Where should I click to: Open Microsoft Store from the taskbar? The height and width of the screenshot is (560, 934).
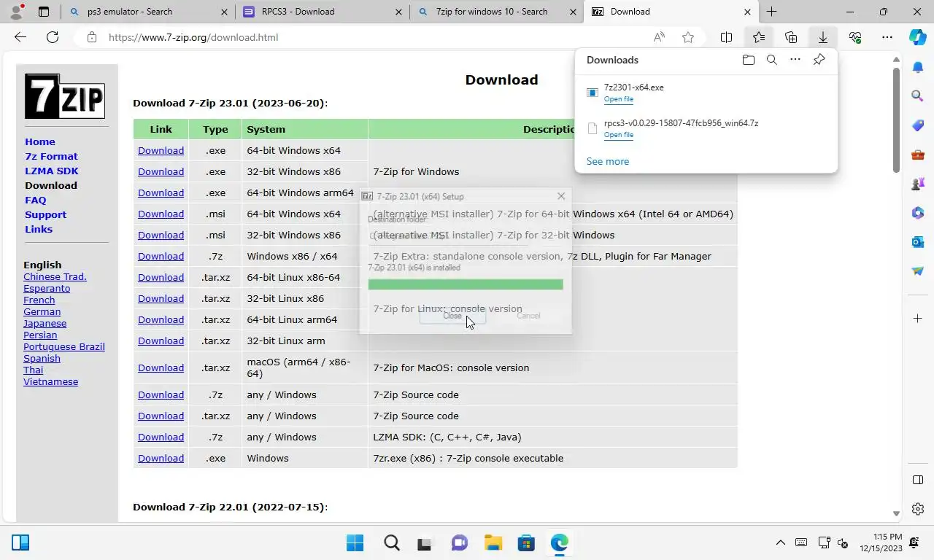tap(526, 543)
